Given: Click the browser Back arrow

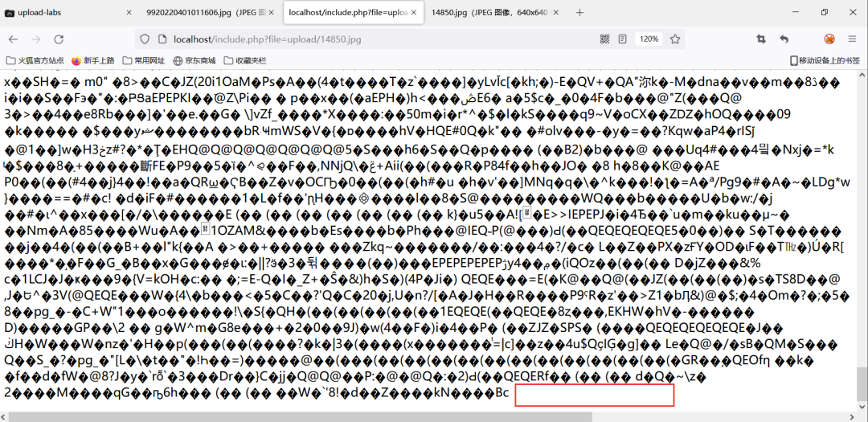Looking at the screenshot, I should (14, 39).
